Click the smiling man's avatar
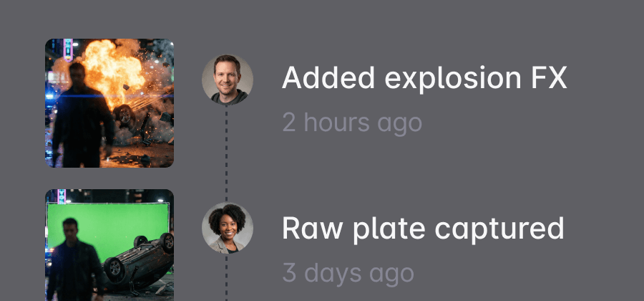The width and height of the screenshot is (644, 301). 228,79
